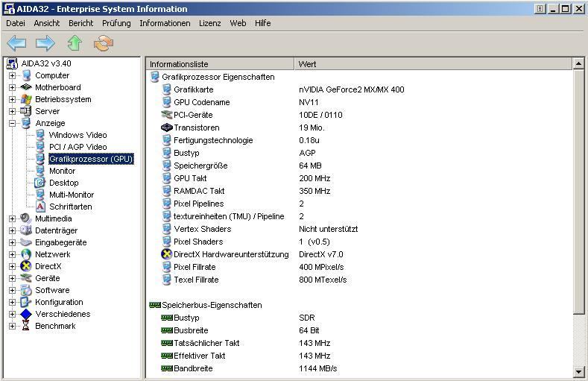The height and width of the screenshot is (381, 588).
Task: Click the Software disc icon
Action: click(26, 290)
